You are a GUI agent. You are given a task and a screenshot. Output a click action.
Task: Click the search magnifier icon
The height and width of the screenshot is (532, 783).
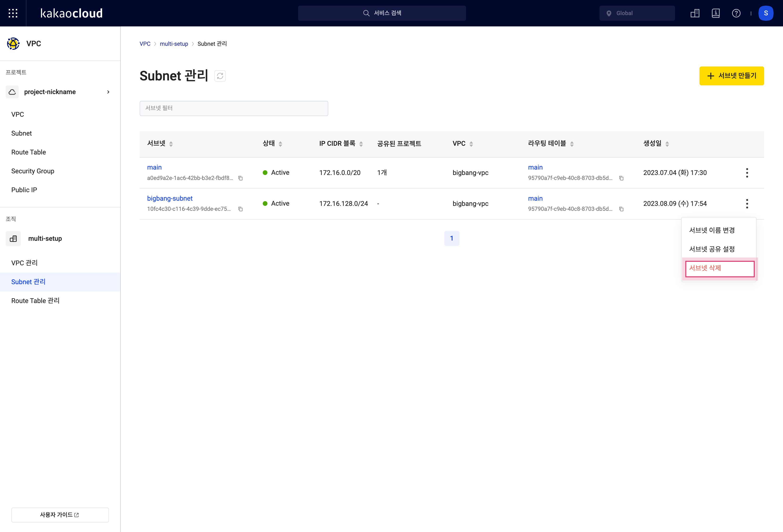pyautogui.click(x=366, y=13)
